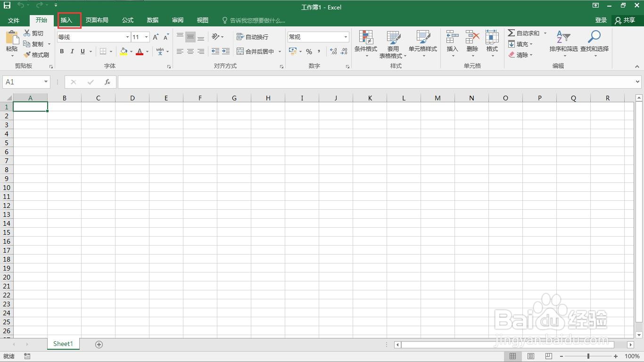Switch to the Data (数据) tab
Screen dimensions: 644x362
tap(152, 20)
